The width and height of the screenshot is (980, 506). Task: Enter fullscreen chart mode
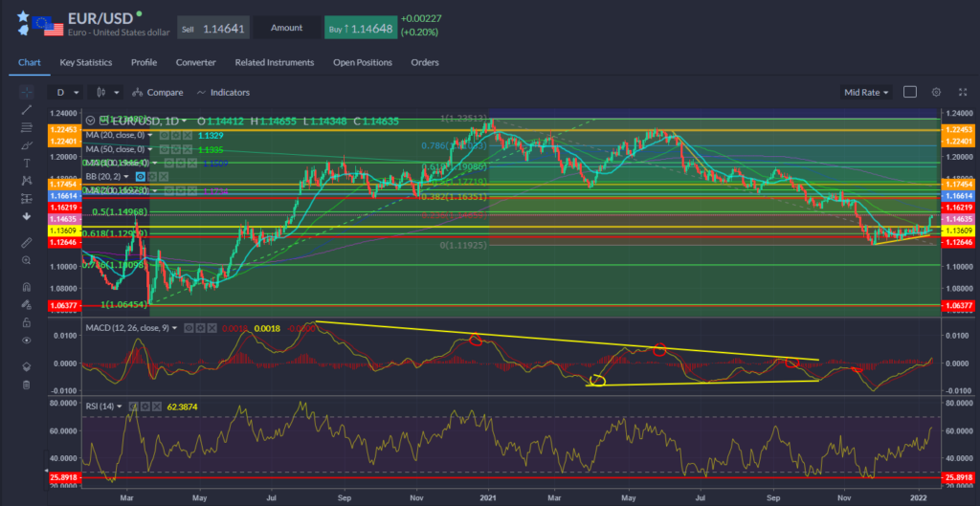click(960, 92)
